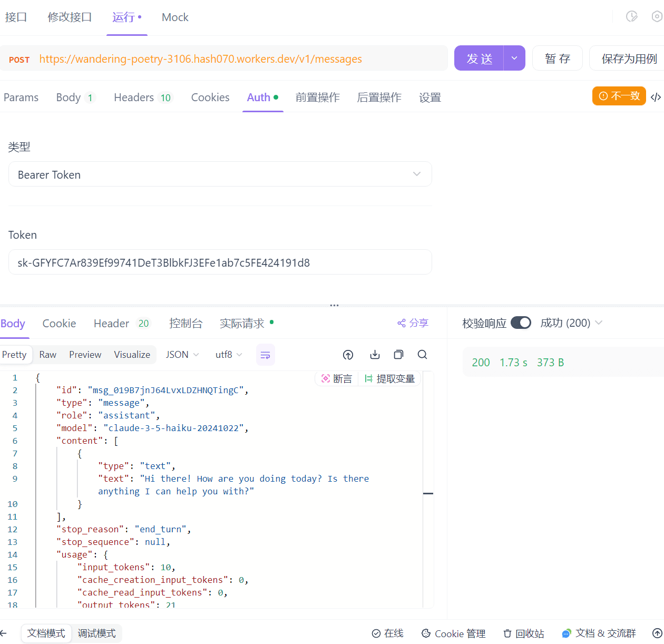This screenshot has width=664, height=644.
Task: Open the 分享 share link
Action: coord(413,323)
